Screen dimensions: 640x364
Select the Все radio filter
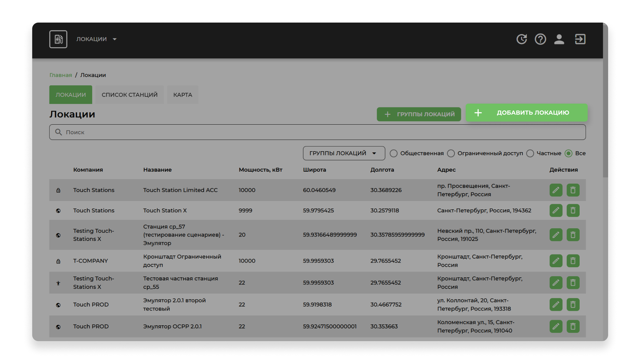click(568, 153)
